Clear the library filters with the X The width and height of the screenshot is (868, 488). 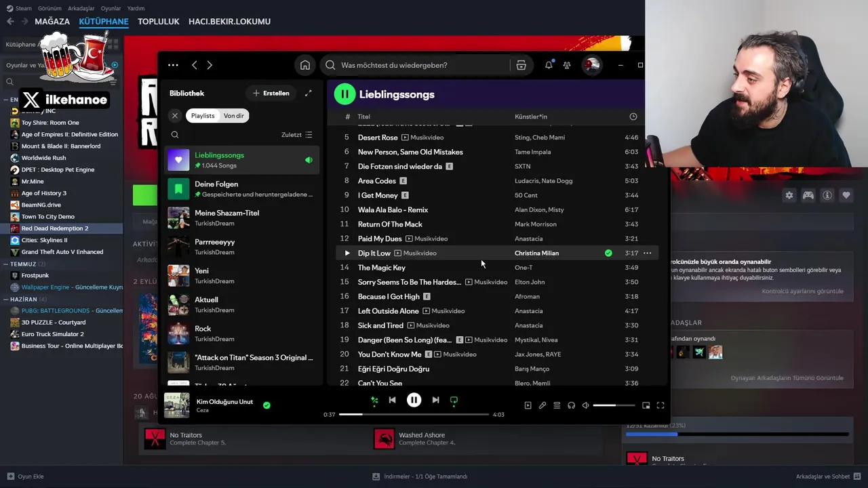[175, 116]
